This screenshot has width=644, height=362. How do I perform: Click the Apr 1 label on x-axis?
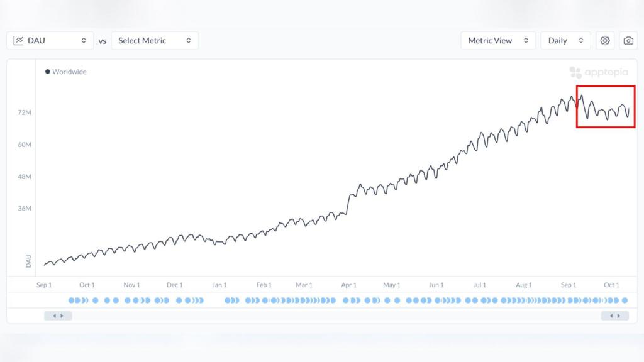(349, 285)
